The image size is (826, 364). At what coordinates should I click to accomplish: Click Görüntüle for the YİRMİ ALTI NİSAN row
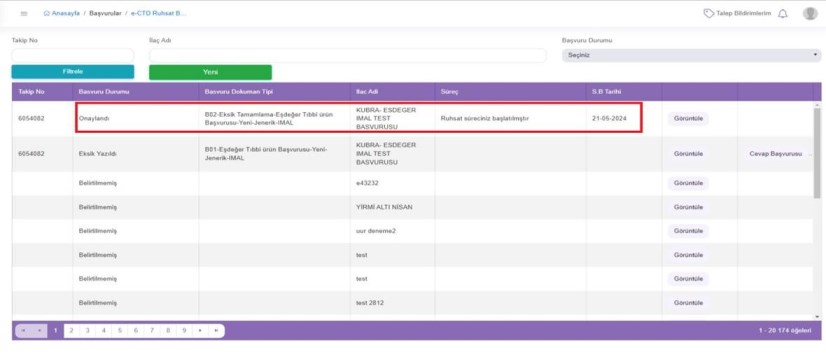click(688, 207)
